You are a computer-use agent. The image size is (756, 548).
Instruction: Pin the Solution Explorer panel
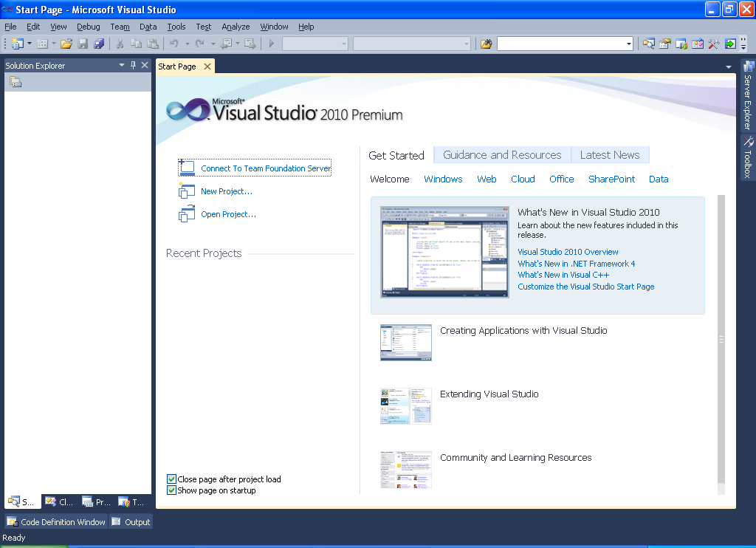click(133, 65)
